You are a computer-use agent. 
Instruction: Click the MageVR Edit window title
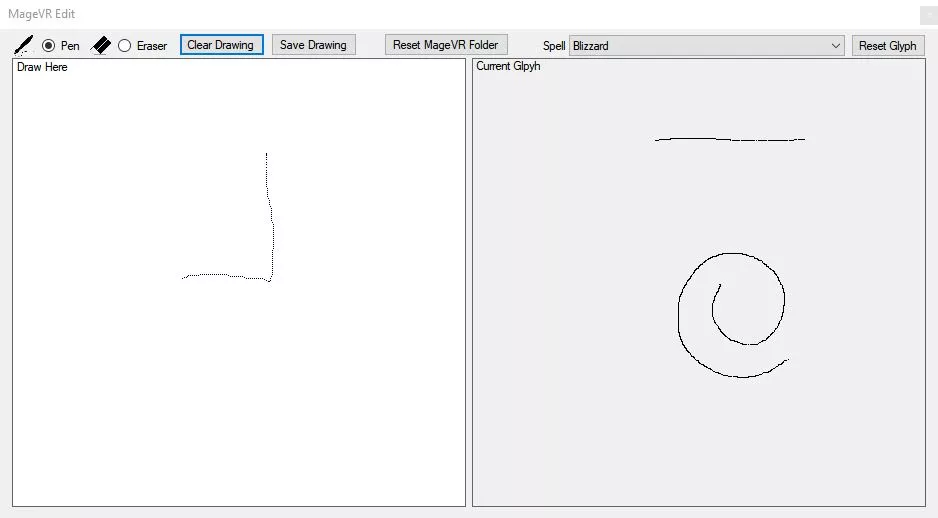click(41, 14)
